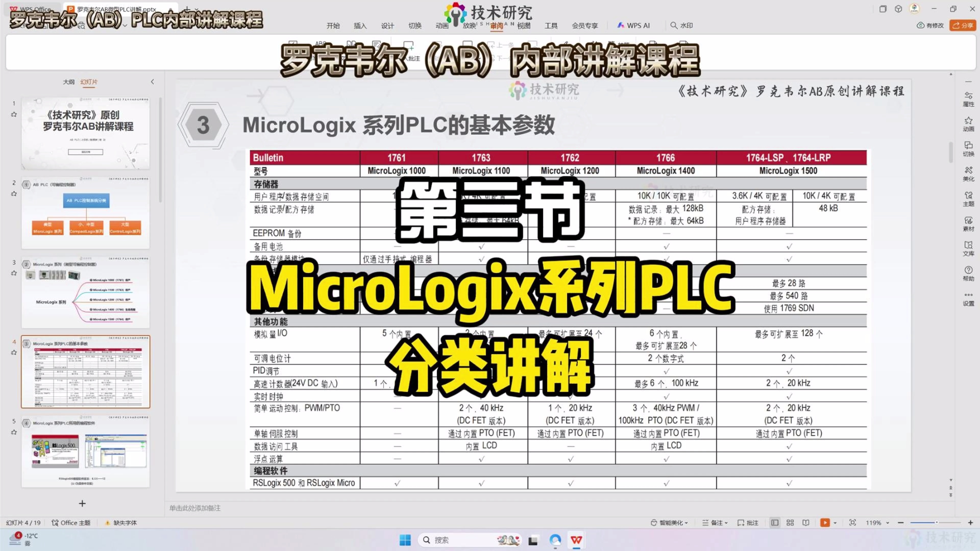Add a new slide with plus icon
This screenshot has width=980, height=551.
click(82, 504)
